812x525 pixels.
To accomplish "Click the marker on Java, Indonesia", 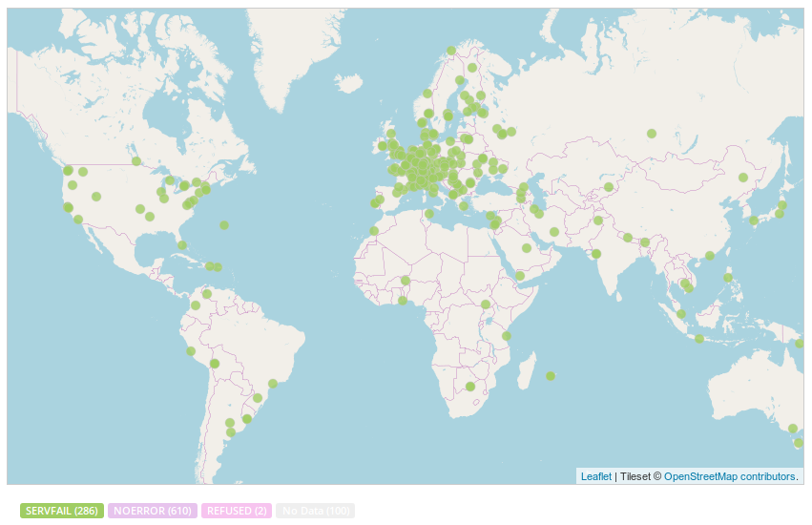I will pos(699,339).
